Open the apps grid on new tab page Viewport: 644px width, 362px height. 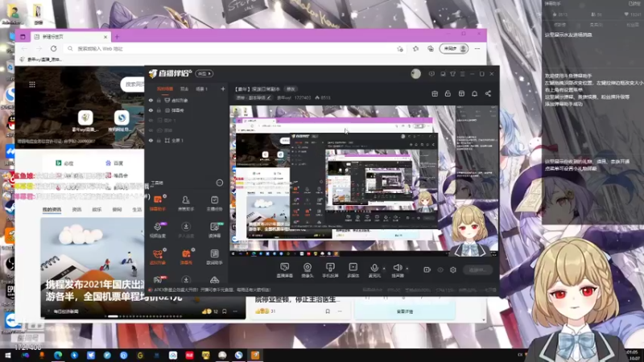[x=32, y=84]
